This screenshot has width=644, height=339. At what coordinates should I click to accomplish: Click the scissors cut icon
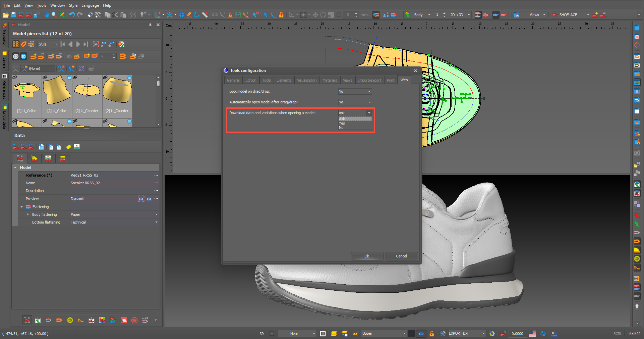116,15
